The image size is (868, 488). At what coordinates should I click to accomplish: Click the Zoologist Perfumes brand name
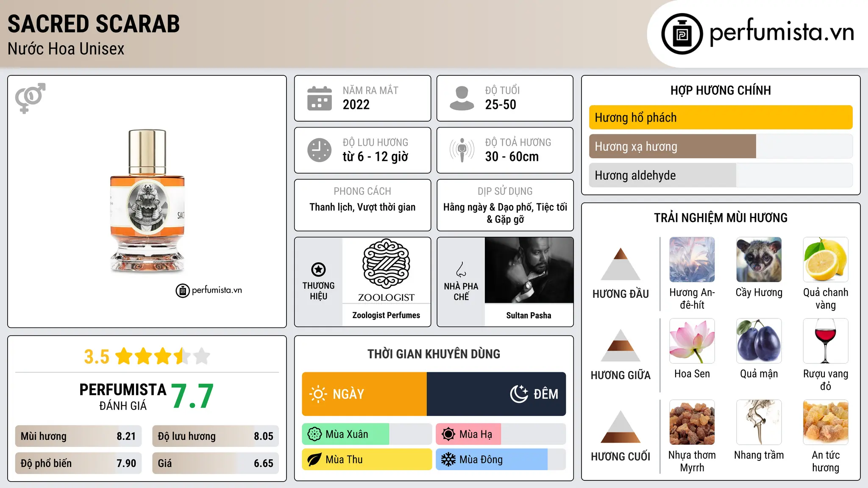(x=386, y=315)
